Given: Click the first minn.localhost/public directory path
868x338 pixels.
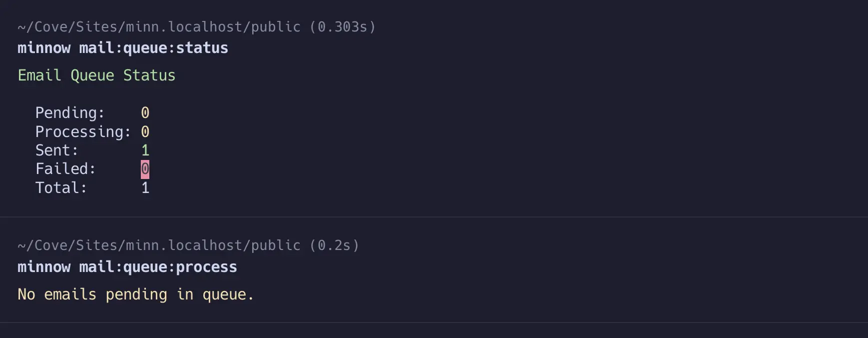Looking at the screenshot, I should 159,27.
